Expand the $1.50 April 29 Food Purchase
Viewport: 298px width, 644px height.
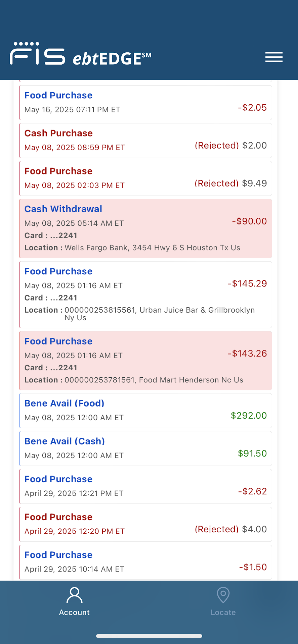[x=145, y=562]
